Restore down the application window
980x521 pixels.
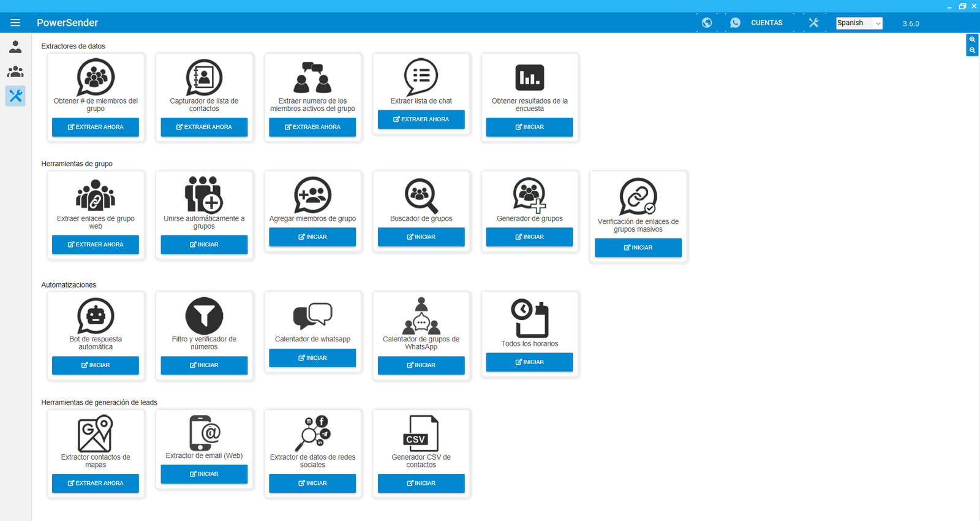coord(962,6)
